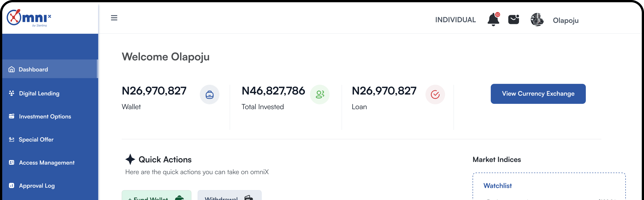Click the Quick Actions sparkle icon
Screen dimensions: 644x200
(130, 159)
